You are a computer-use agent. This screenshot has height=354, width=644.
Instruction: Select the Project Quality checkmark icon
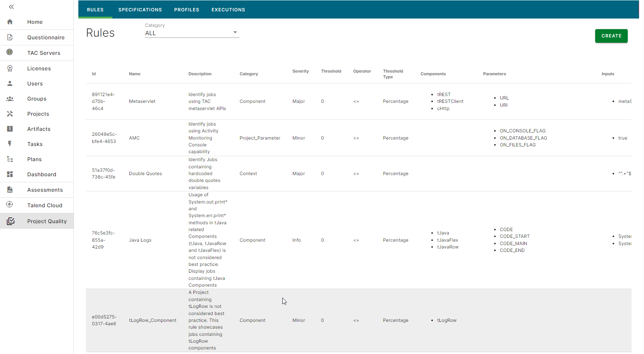(11, 221)
